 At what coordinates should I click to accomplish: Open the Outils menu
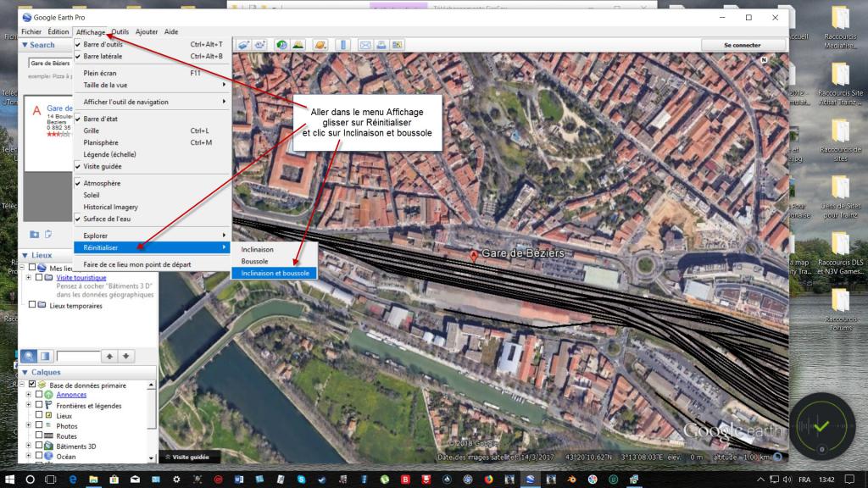tap(120, 32)
